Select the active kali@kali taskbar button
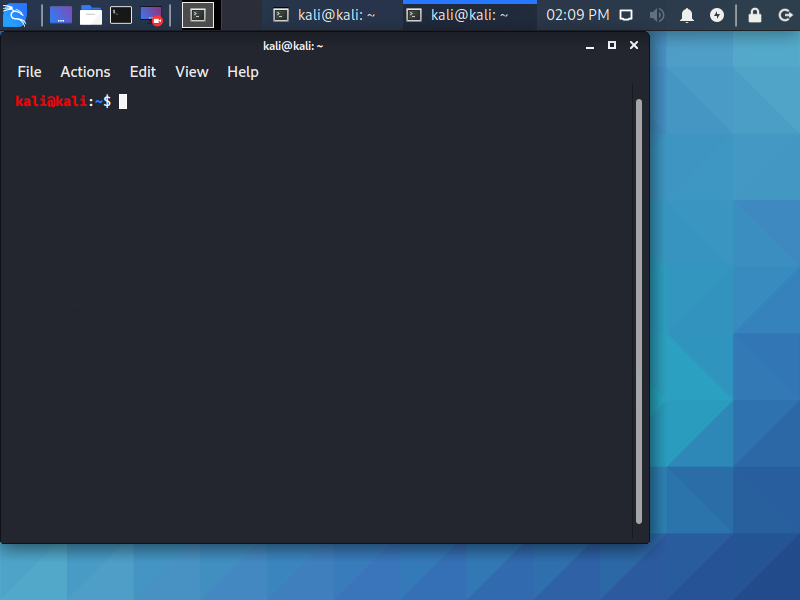Viewport: 800px width, 600px height. (458, 15)
